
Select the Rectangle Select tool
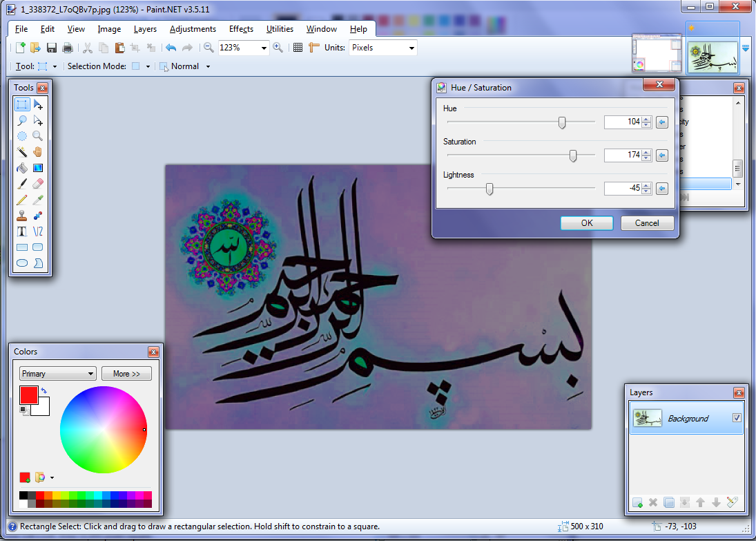[x=21, y=104]
